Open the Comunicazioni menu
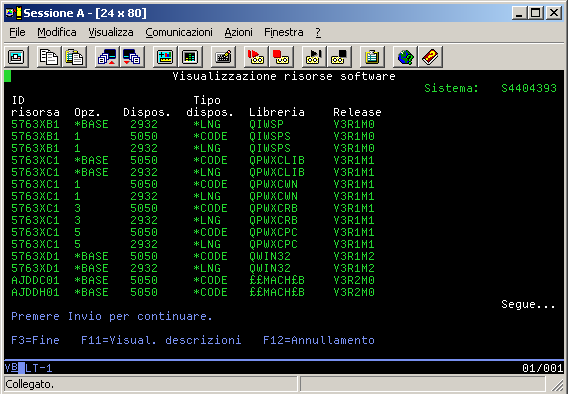Screen dimensions: 568x394 point(179,32)
